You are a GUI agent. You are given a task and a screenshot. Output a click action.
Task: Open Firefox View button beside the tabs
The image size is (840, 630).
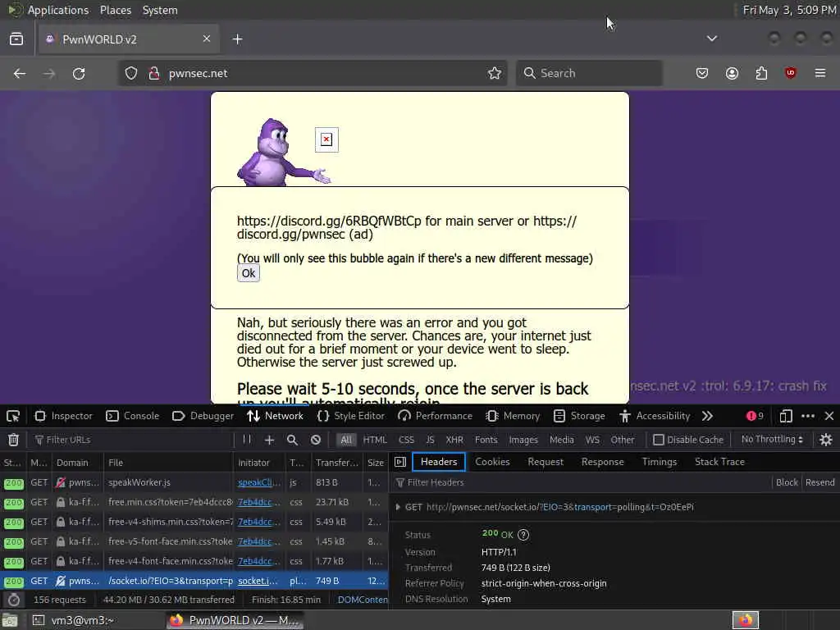pyautogui.click(x=16, y=39)
